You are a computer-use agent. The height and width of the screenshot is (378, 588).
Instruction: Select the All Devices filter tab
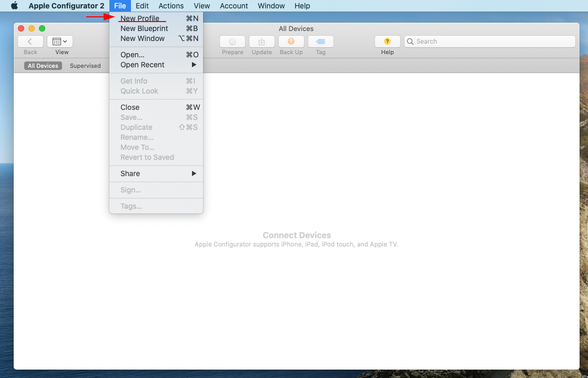coord(43,66)
